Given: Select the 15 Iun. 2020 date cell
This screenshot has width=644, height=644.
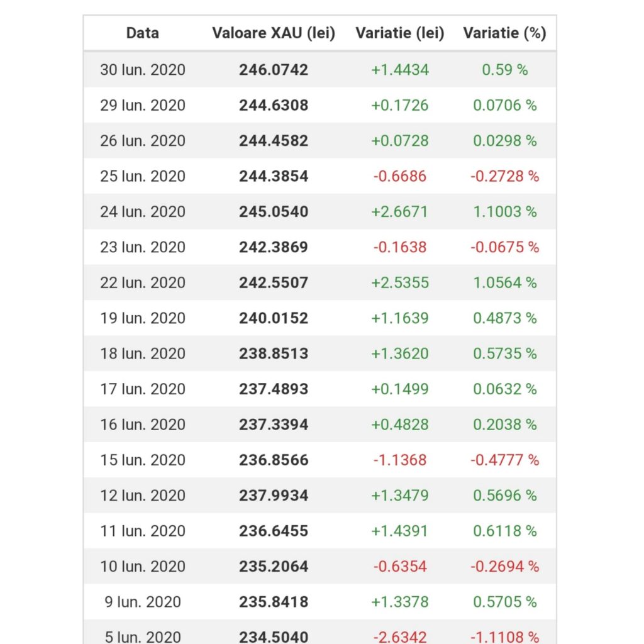Looking at the screenshot, I should (x=143, y=460).
